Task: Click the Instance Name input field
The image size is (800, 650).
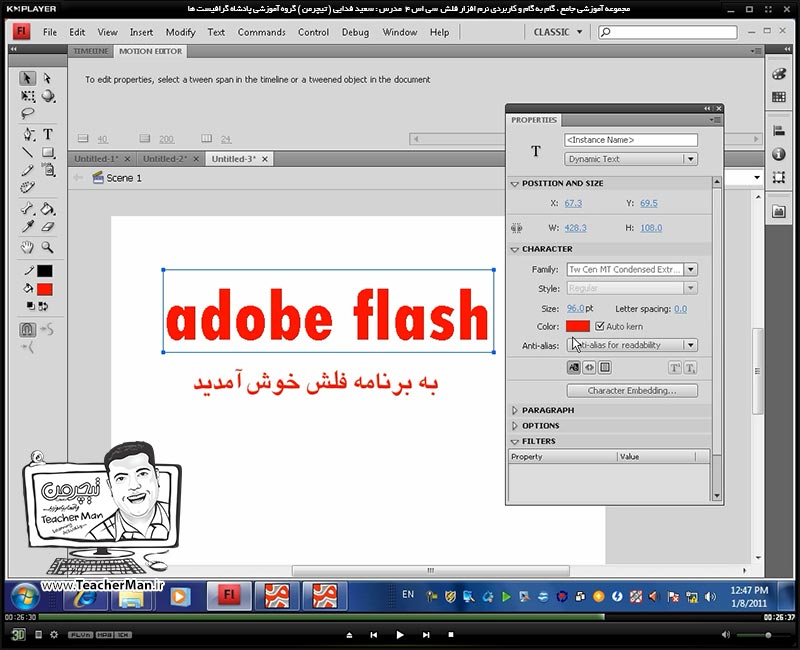Action: [x=631, y=140]
